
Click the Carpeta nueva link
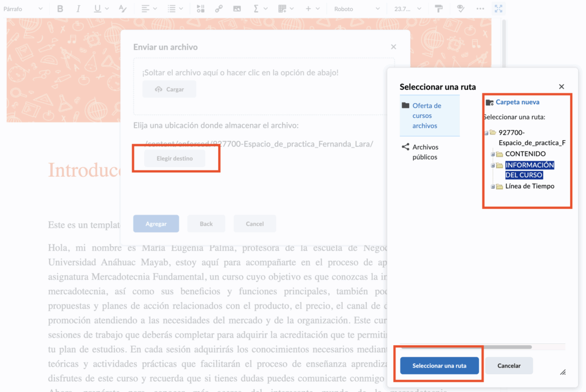(x=517, y=102)
